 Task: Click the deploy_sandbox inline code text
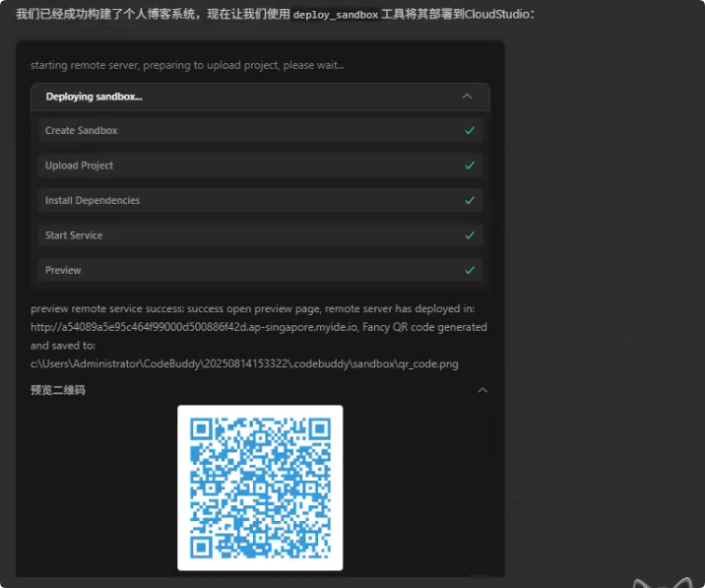[336, 15]
